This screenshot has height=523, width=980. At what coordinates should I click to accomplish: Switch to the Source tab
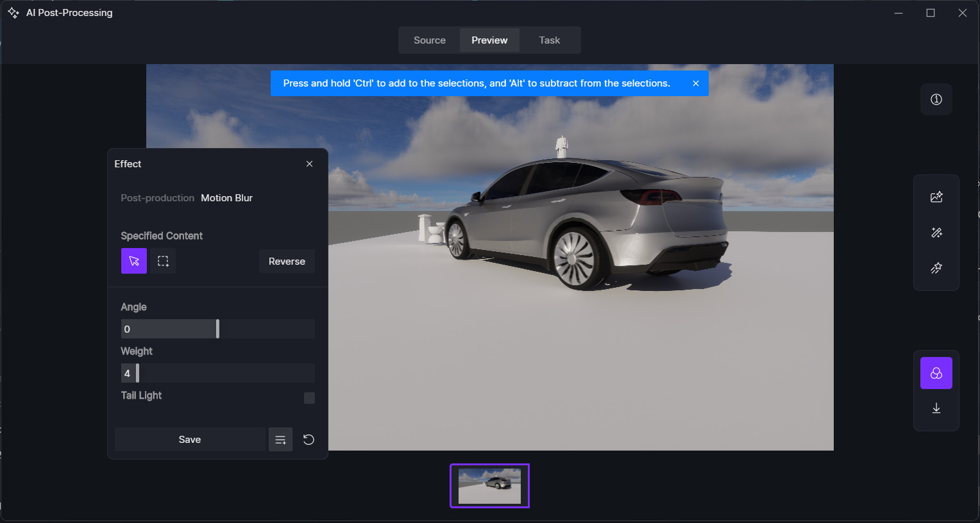429,40
